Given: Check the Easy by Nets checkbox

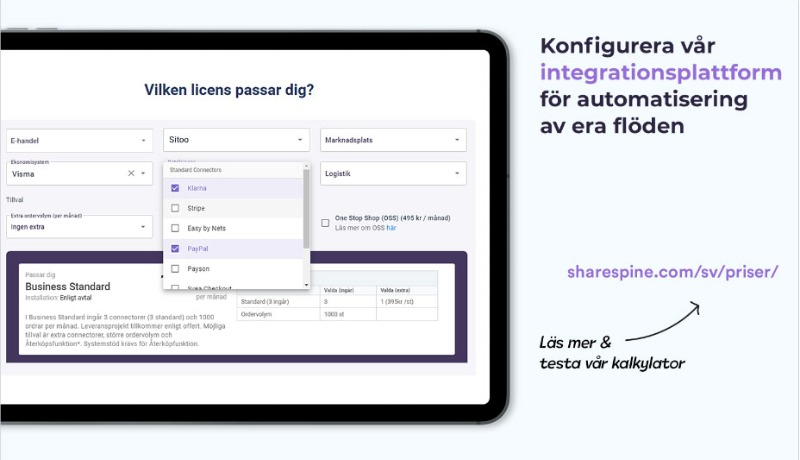Looking at the screenshot, I should point(175,228).
